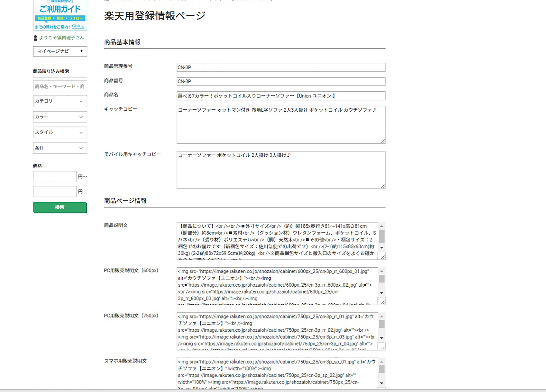Click the 価格 label in sidebar
Viewport: 546px width, 392px height.
37,166
